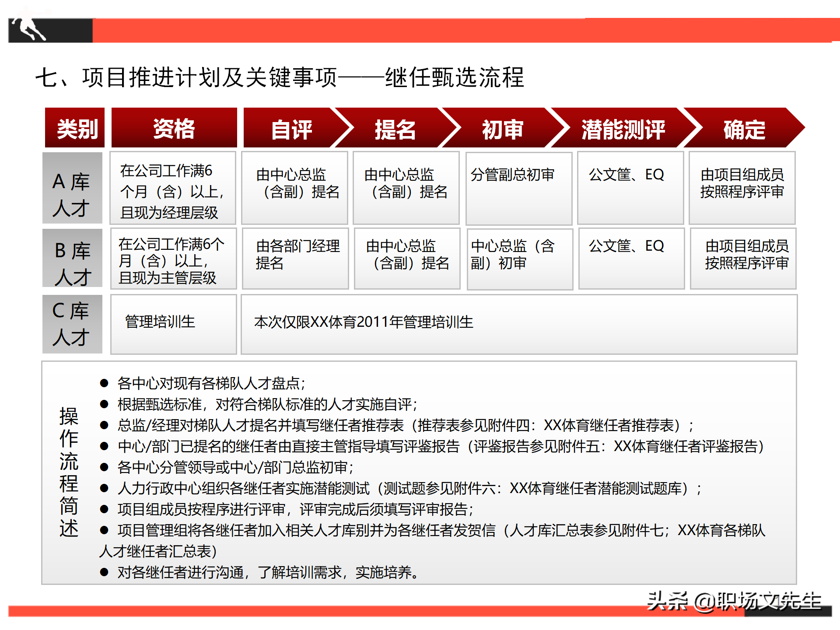Expand the B 库人才 row label
Screen dimensions: 840x630
pos(72,258)
